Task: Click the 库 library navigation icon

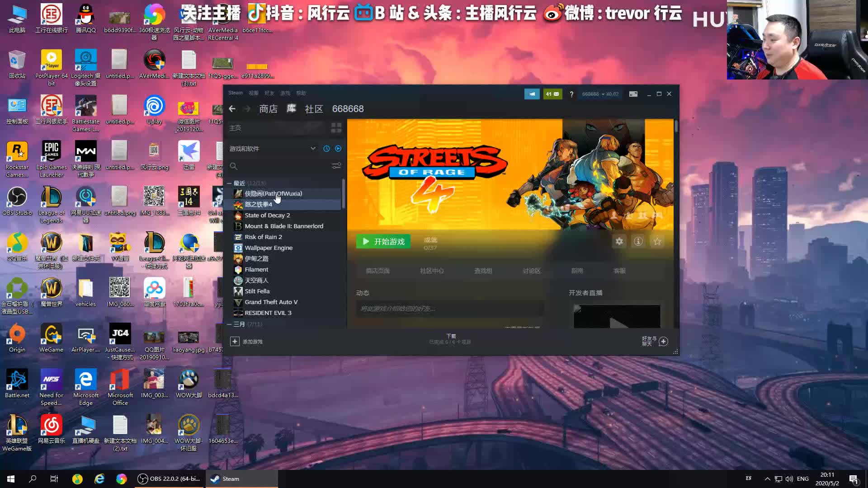Action: click(292, 108)
